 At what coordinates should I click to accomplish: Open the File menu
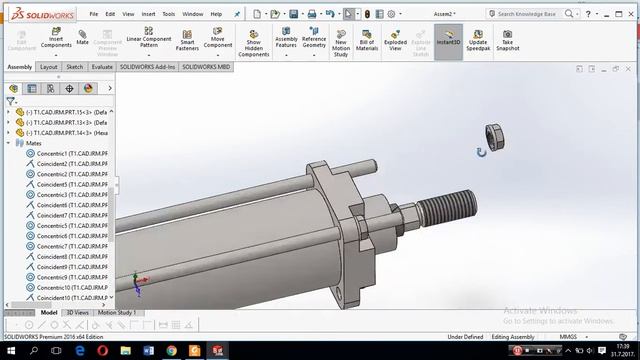[94, 14]
